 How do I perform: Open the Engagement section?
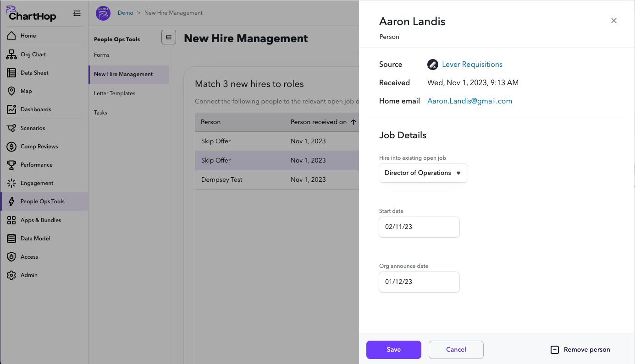(x=11, y=183)
